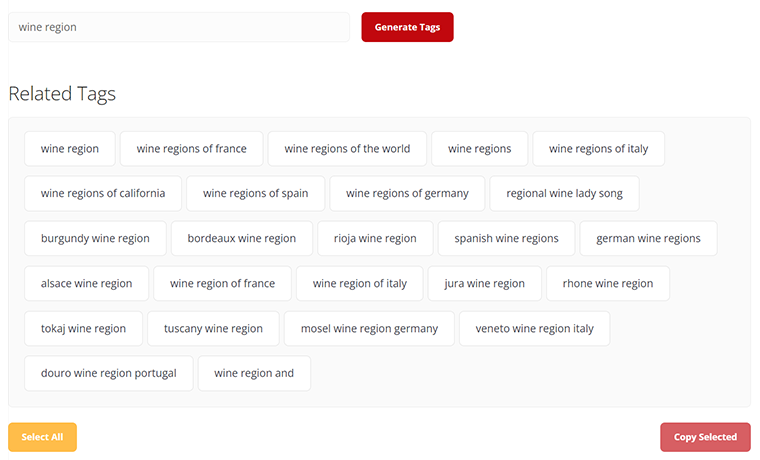This screenshot has height=460, width=760.
Task: Toggle the "wine regions of italy" tag
Action: point(598,149)
